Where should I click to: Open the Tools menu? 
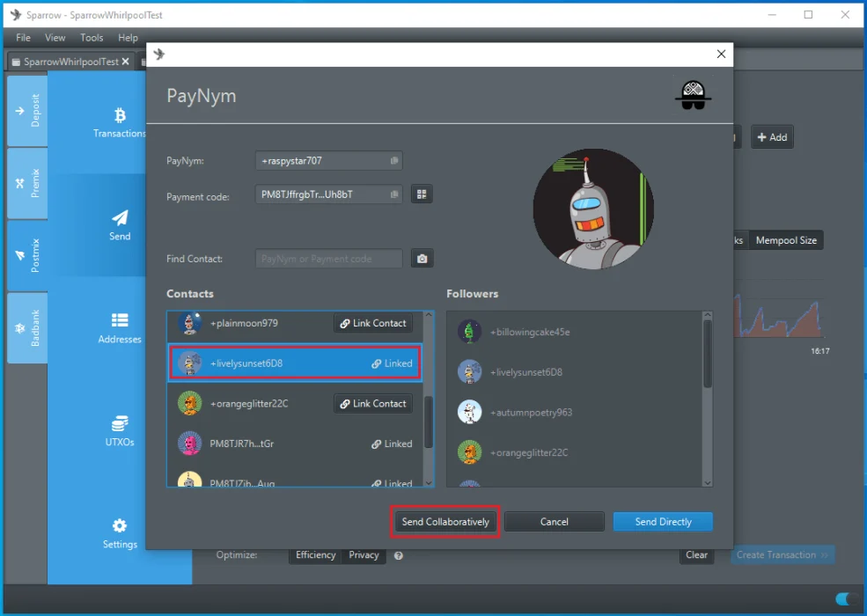(x=92, y=38)
